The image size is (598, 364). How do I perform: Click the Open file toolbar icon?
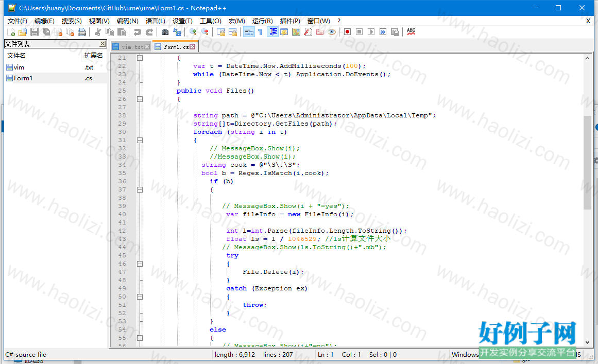[x=23, y=32]
